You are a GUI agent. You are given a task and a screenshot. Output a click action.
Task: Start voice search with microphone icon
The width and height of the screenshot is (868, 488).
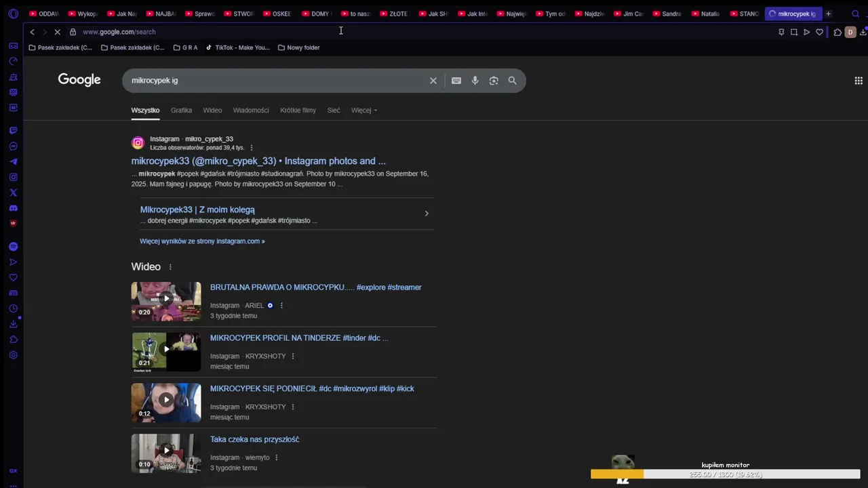tap(475, 81)
